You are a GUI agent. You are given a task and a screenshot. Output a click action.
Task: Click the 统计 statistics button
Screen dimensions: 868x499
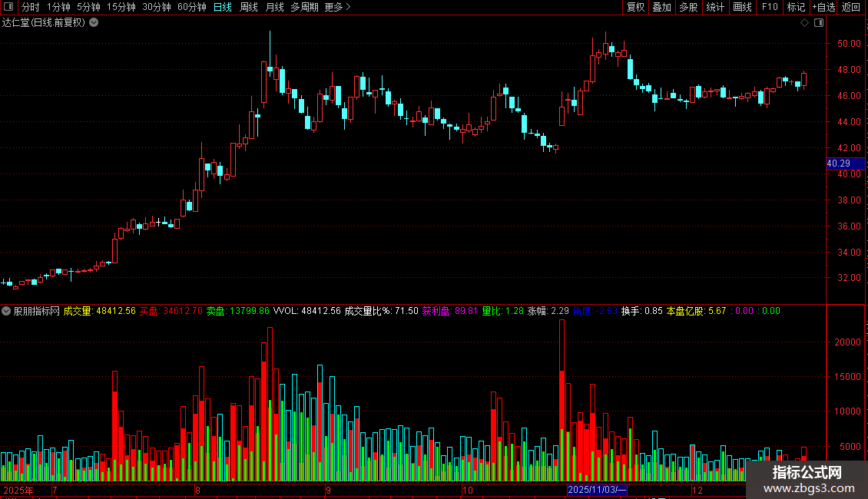coord(715,7)
